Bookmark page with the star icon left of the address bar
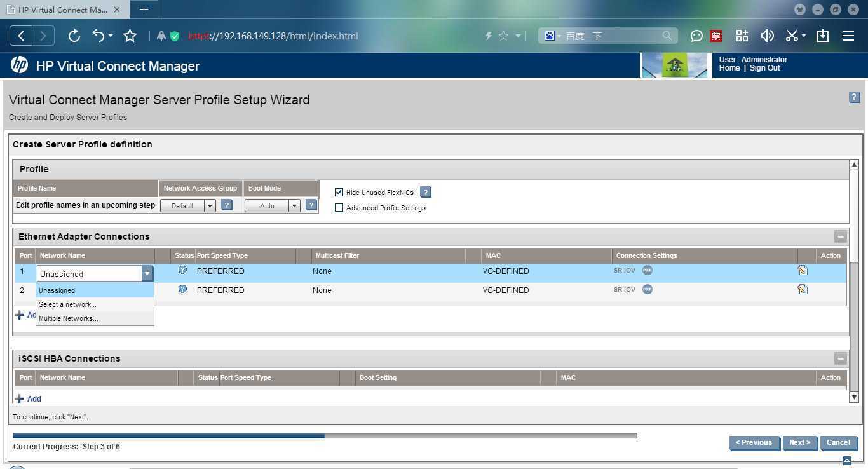868x469 pixels. (130, 36)
